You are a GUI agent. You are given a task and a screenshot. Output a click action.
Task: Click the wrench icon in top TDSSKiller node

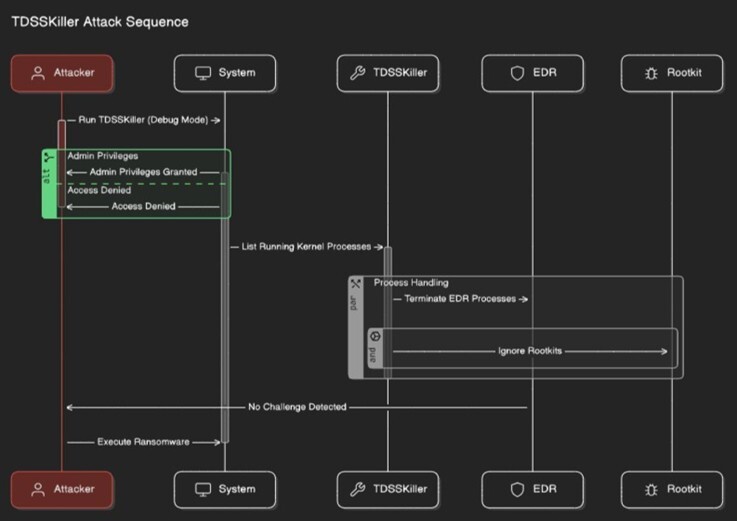(x=358, y=73)
